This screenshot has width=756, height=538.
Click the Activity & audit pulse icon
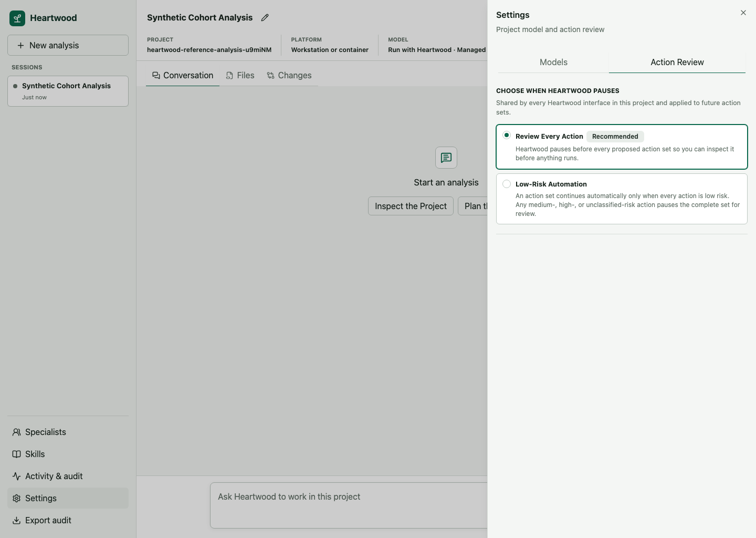17,476
